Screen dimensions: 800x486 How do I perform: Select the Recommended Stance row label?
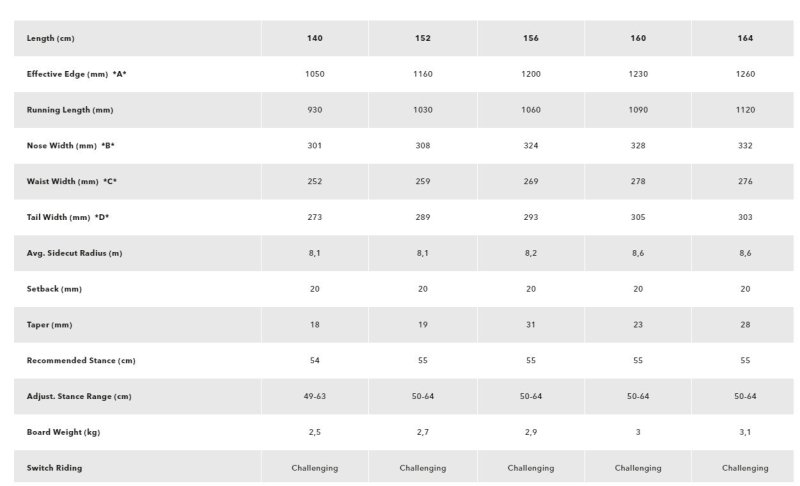click(79, 361)
